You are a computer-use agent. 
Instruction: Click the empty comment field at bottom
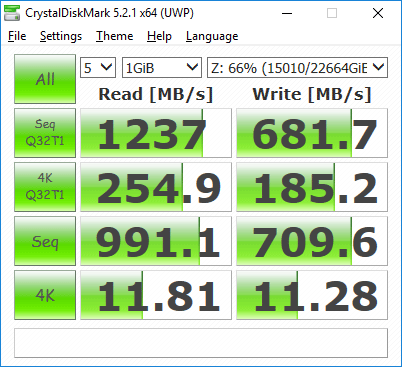tap(201, 343)
